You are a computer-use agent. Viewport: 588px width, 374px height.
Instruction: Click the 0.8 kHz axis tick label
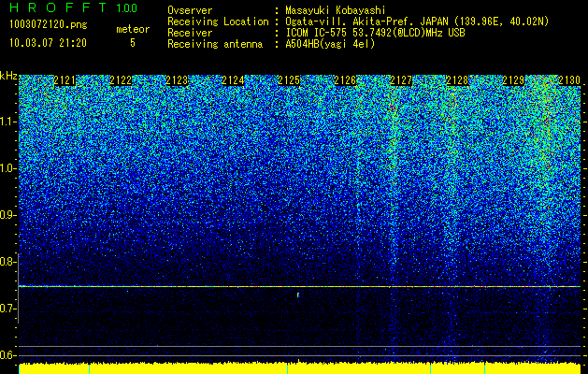click(x=7, y=262)
